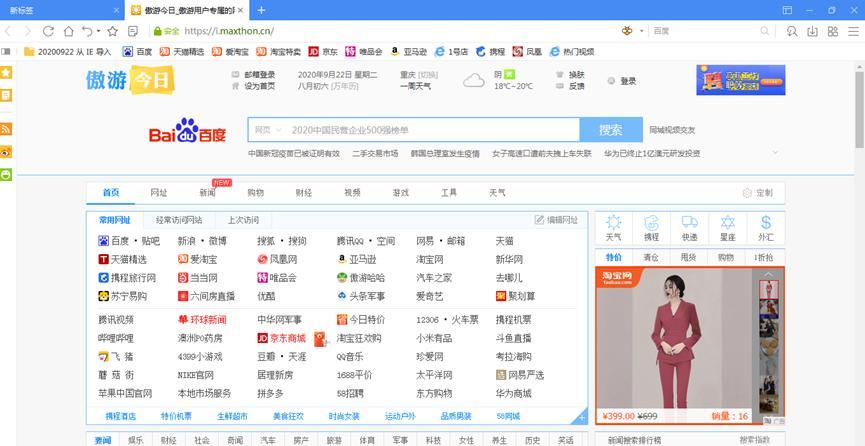Open notes icon in left sidebar
The image size is (865, 446).
6,95
